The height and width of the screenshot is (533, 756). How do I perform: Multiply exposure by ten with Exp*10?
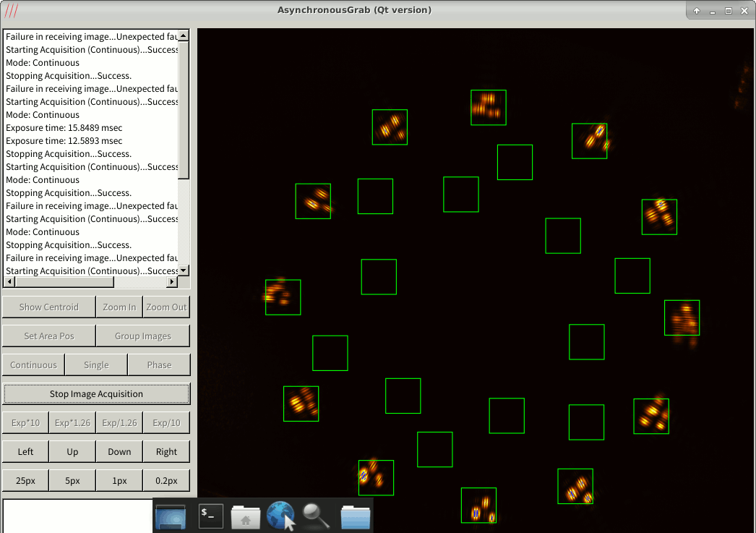point(25,422)
